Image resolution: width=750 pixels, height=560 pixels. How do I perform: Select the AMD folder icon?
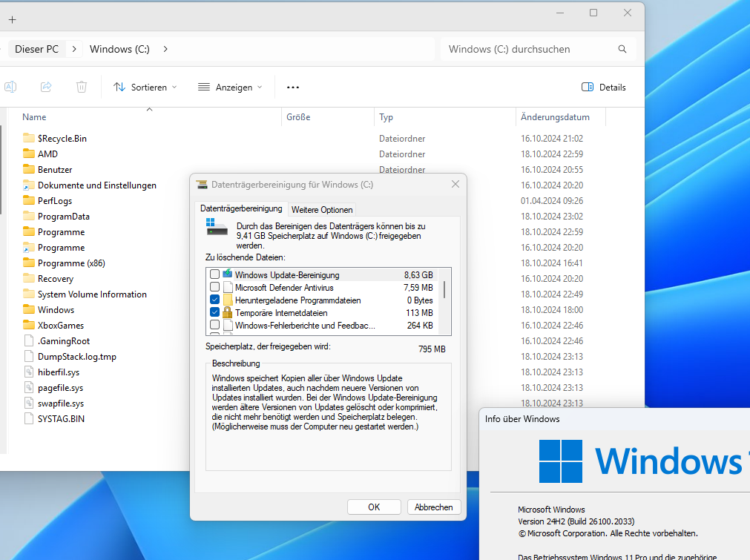tap(29, 154)
